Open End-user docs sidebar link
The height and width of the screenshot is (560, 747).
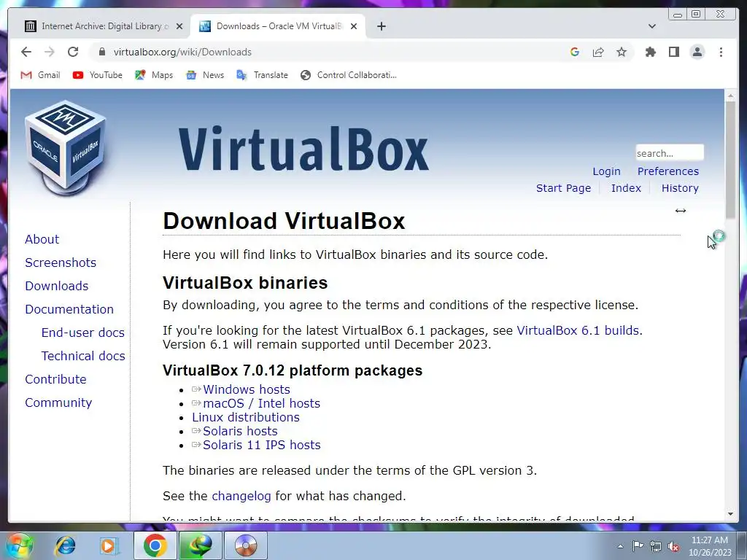tap(83, 332)
